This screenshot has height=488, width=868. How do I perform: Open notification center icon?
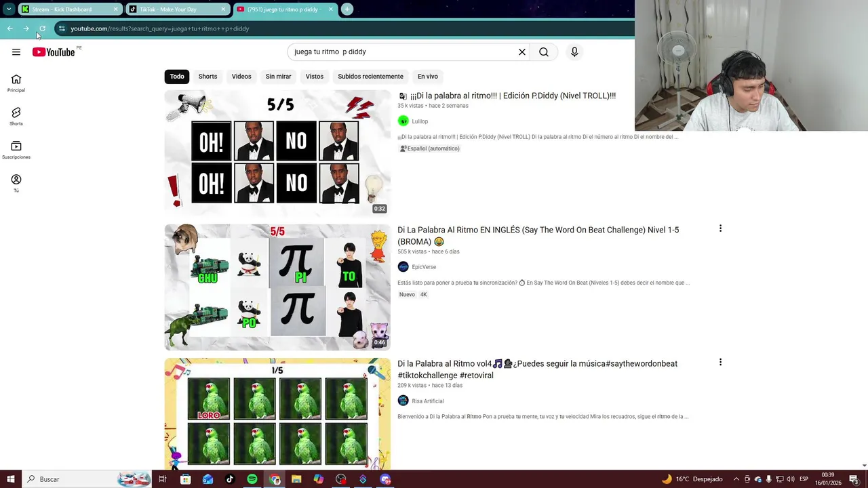[x=854, y=479]
